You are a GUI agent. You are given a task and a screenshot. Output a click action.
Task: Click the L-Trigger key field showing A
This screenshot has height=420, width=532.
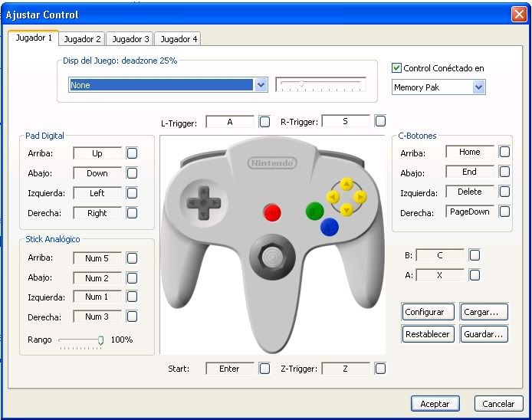click(230, 122)
